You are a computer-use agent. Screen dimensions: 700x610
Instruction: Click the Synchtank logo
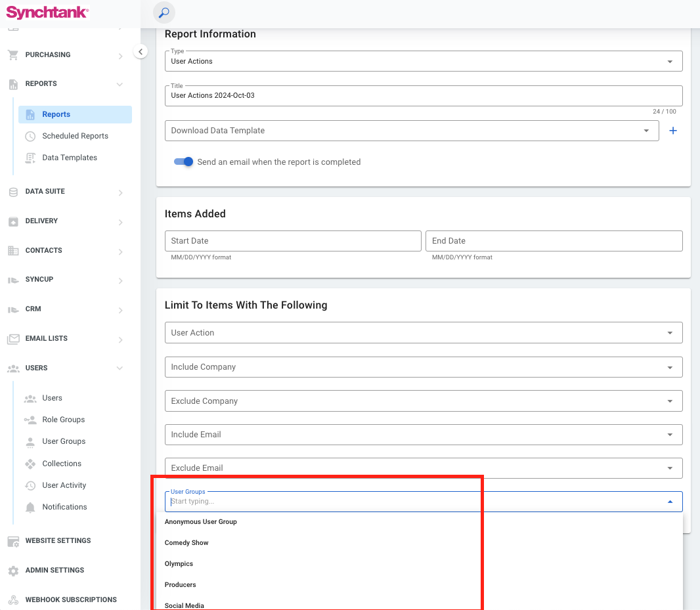47,12
